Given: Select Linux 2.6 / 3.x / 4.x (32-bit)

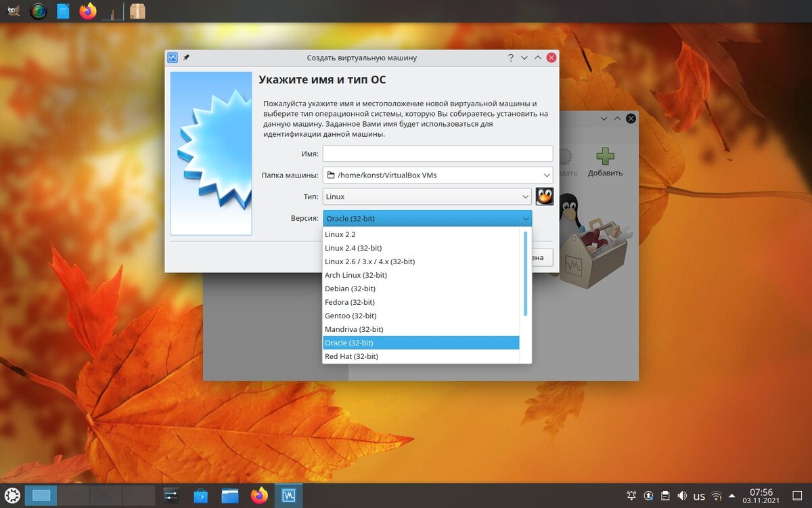Looking at the screenshot, I should (421, 261).
